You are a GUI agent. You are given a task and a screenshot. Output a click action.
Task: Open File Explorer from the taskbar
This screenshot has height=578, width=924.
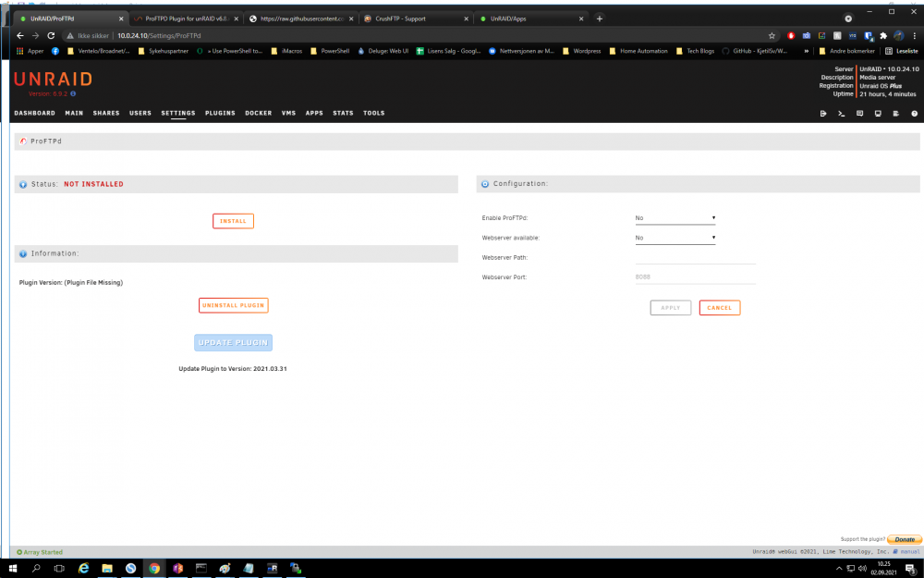coord(106,569)
